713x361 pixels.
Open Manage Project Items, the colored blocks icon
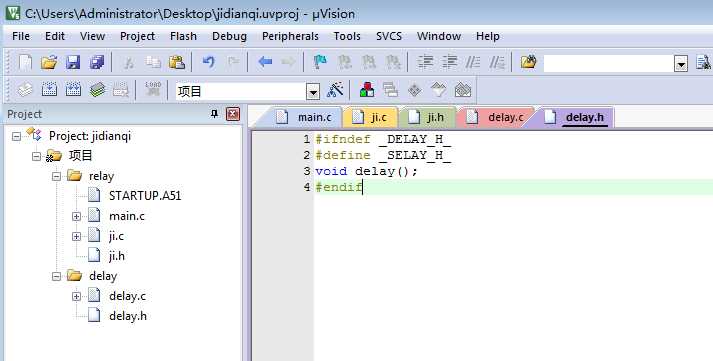(x=367, y=90)
